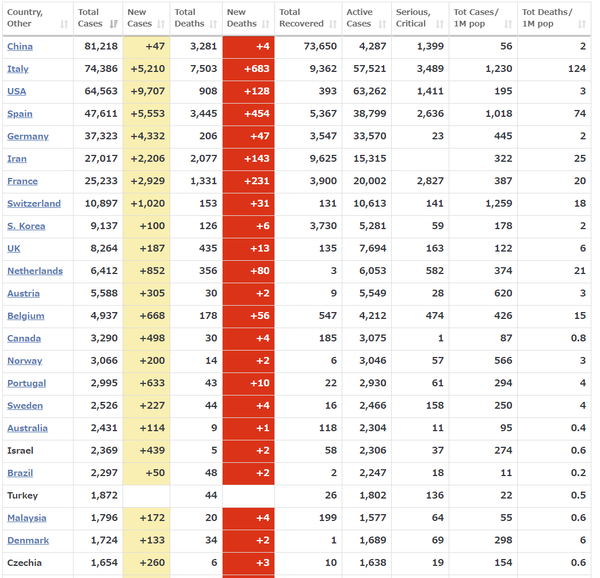The width and height of the screenshot is (600, 578).
Task: Open the Iran link
Action: pyautogui.click(x=17, y=159)
